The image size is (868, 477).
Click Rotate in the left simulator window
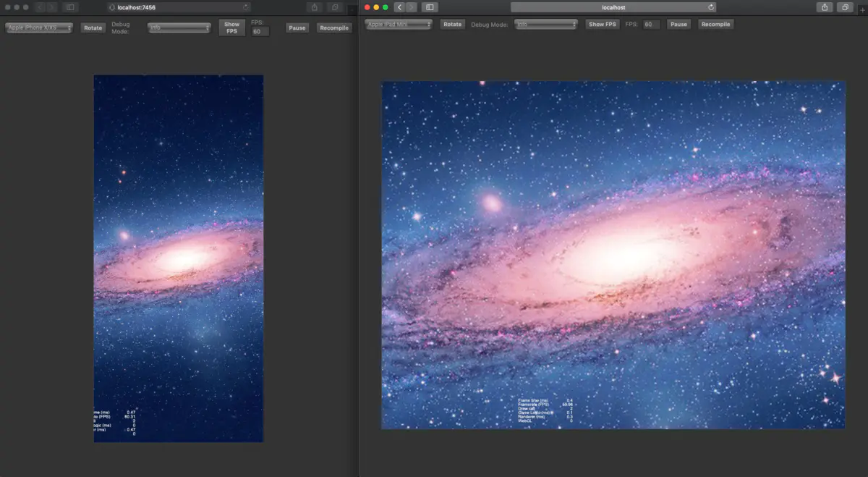click(x=92, y=28)
